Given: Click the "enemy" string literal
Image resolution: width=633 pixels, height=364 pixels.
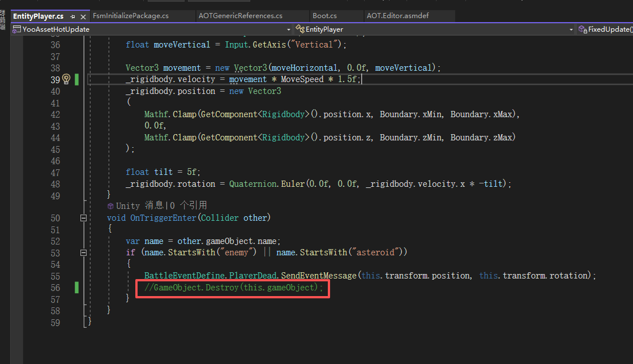Looking at the screenshot, I should 236,252.
